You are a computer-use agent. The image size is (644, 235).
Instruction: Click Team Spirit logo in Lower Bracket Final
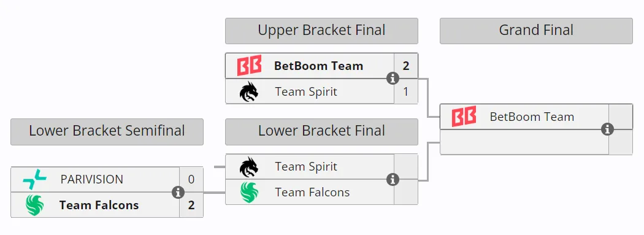249,167
